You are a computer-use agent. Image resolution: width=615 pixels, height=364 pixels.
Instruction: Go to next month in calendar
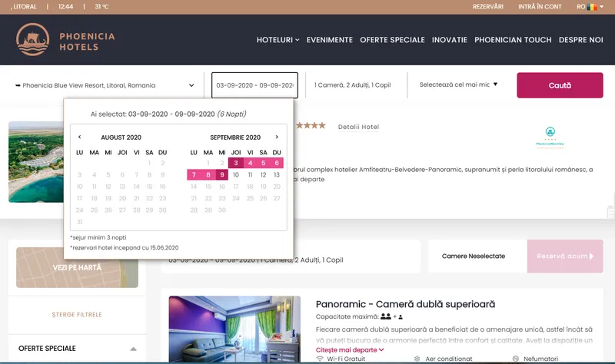pos(277,137)
